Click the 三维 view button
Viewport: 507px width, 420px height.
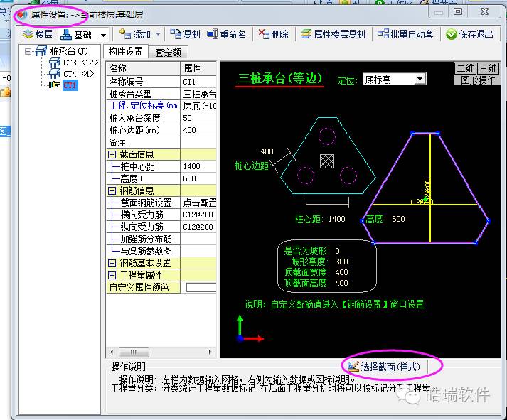pyautogui.click(x=488, y=68)
